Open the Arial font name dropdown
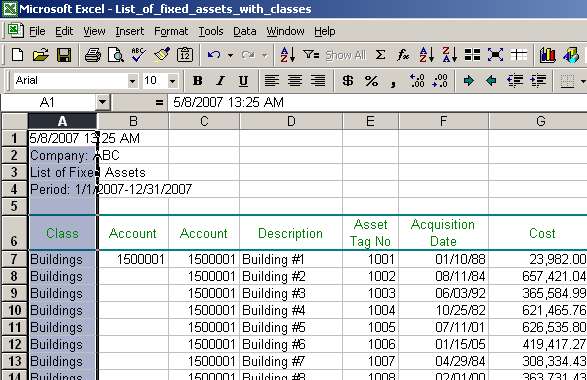The image size is (587, 380). [x=132, y=80]
